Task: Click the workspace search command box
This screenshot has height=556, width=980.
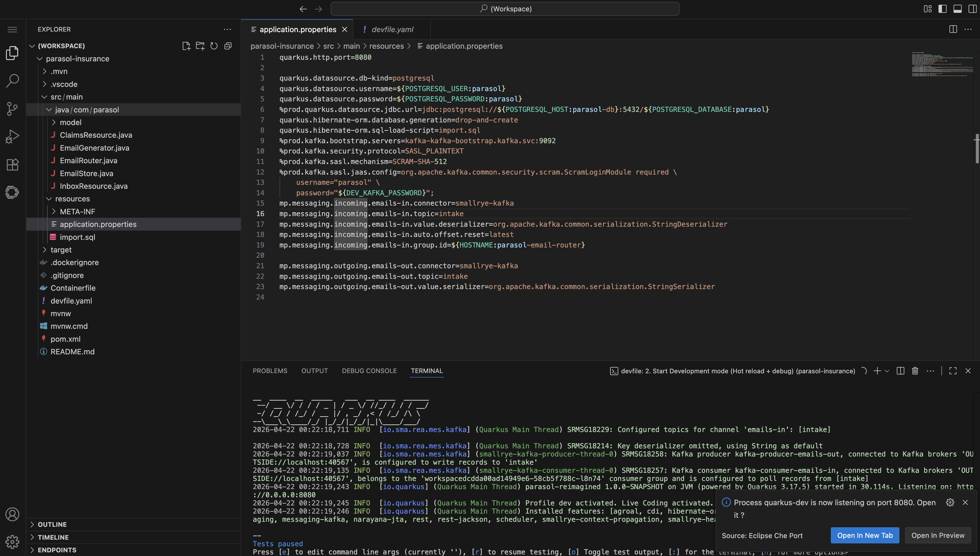Action: click(x=505, y=9)
